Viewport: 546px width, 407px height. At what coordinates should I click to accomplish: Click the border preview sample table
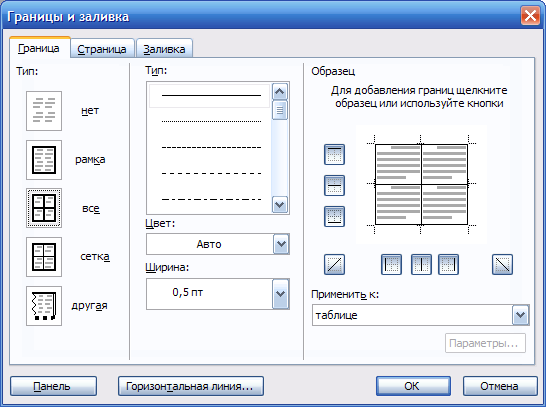tap(421, 185)
